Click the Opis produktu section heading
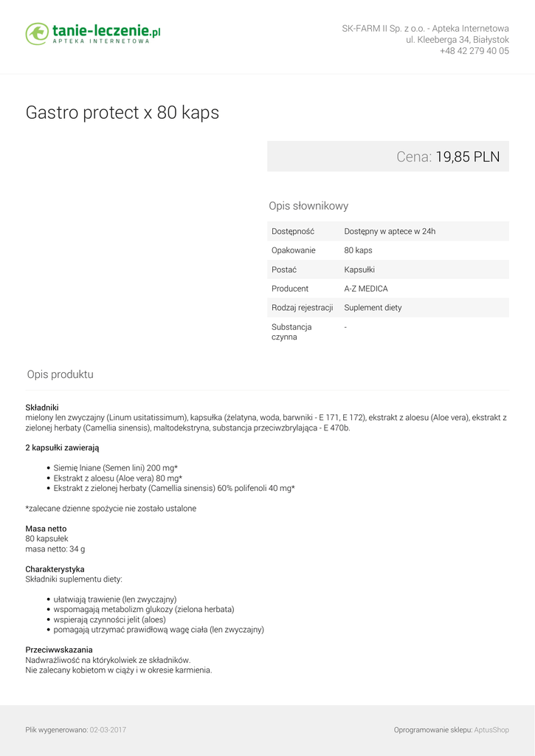Viewport: 535px width, 756px height. click(61, 374)
